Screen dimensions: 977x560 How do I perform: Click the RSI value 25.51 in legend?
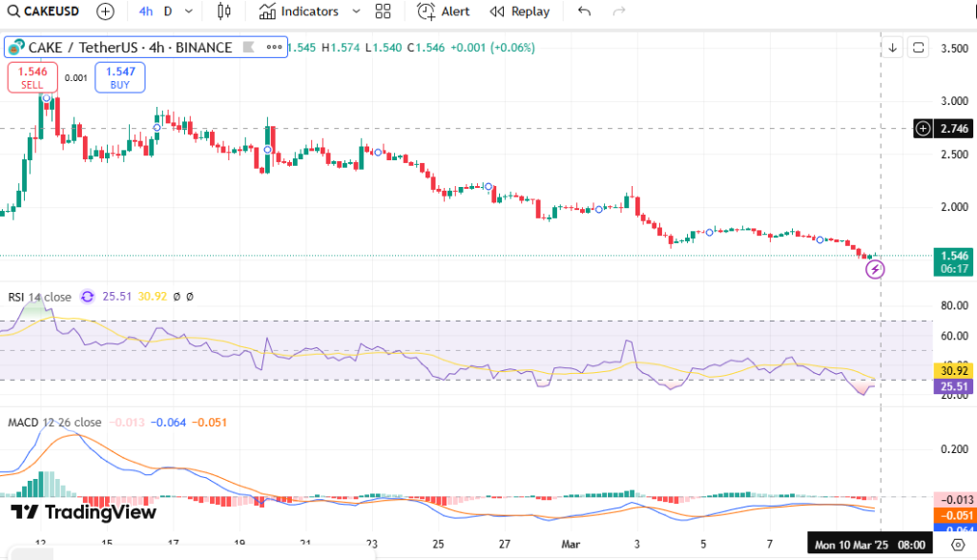point(116,297)
